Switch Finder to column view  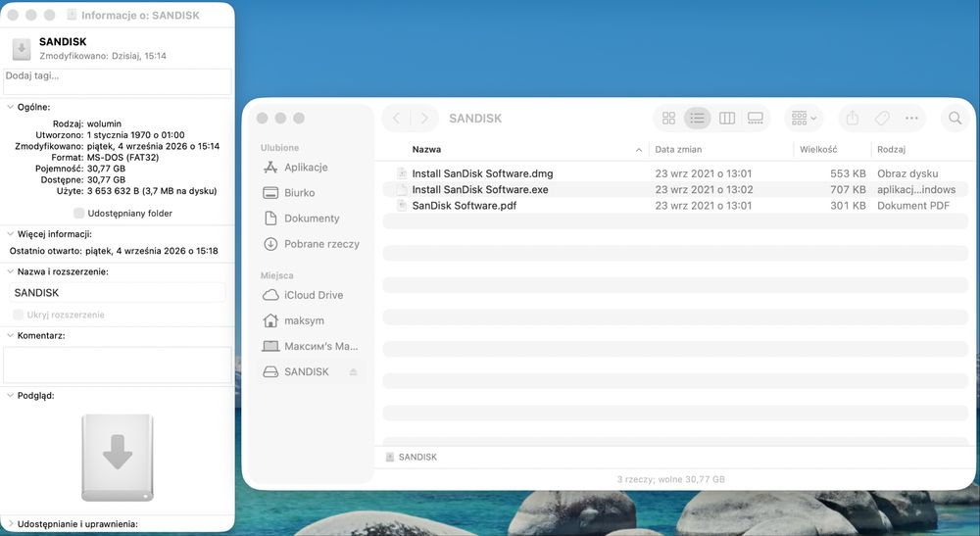pos(726,118)
